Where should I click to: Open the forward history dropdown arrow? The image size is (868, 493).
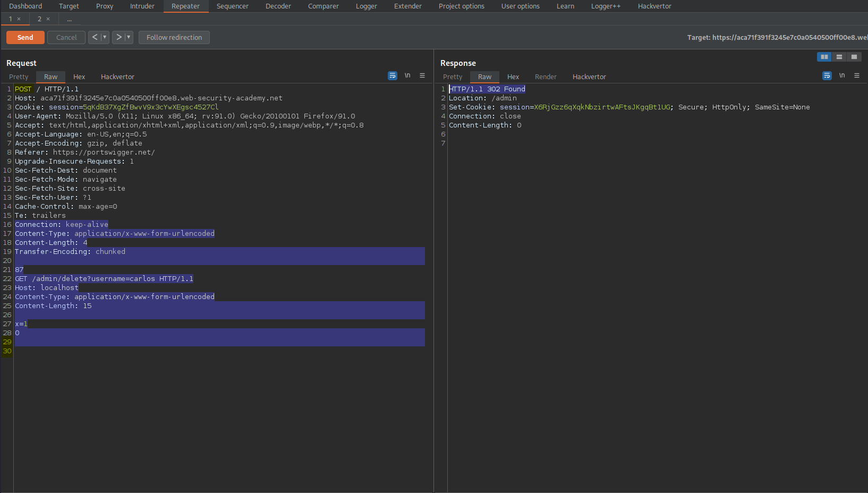129,37
